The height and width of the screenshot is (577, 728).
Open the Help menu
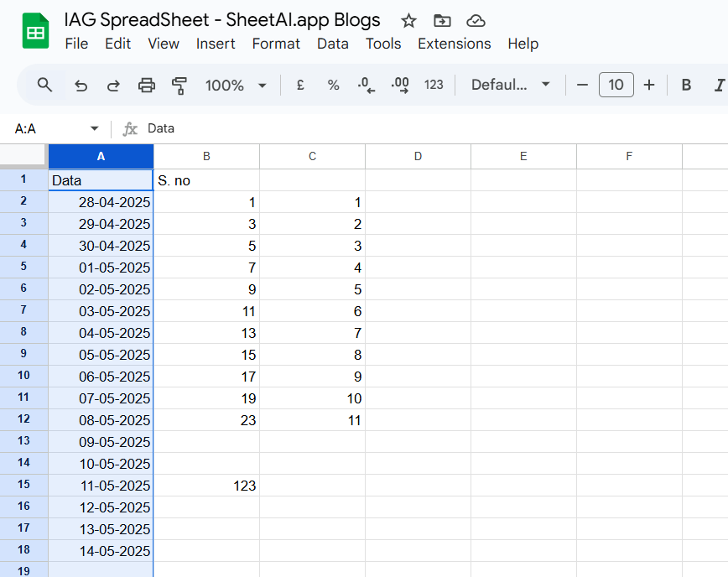(523, 44)
